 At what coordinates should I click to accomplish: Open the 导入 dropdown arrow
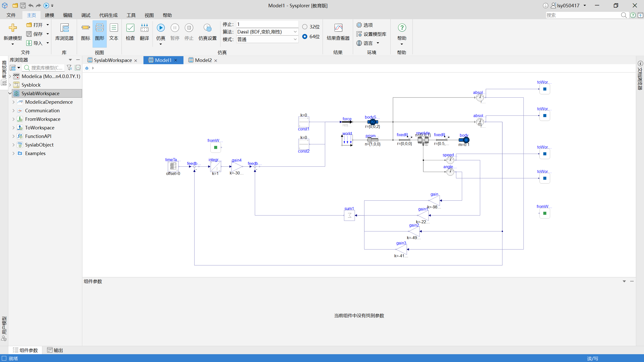pos(48,43)
